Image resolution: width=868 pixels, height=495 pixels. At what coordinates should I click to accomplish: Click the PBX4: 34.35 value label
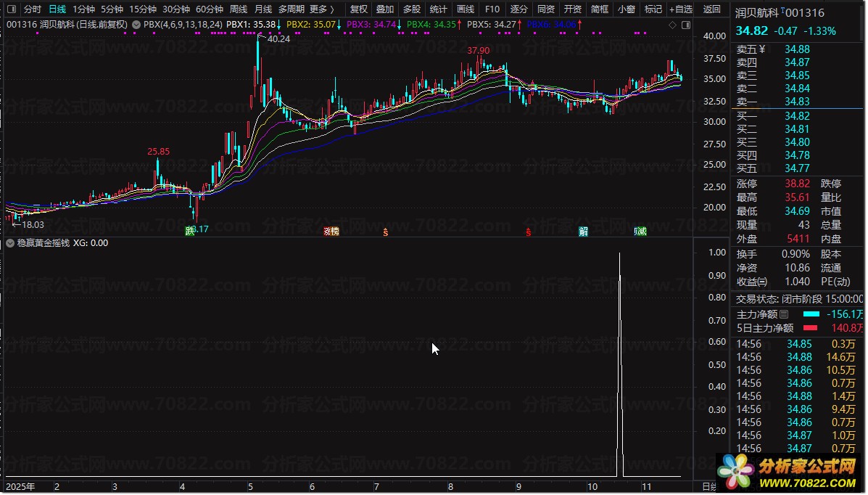point(431,25)
